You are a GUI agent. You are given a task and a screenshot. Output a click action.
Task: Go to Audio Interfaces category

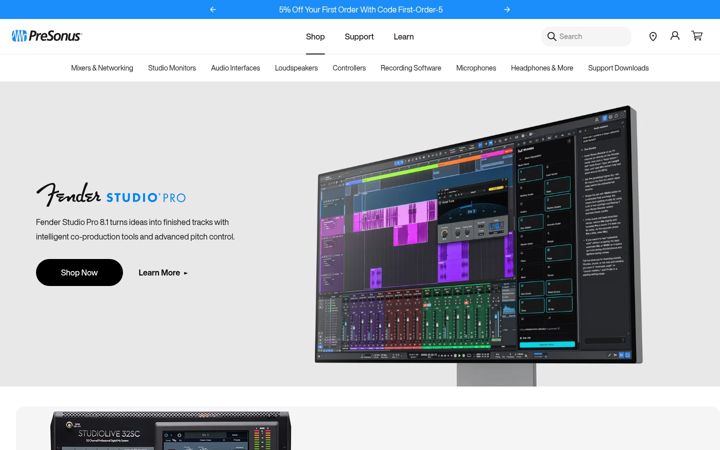[x=235, y=68]
